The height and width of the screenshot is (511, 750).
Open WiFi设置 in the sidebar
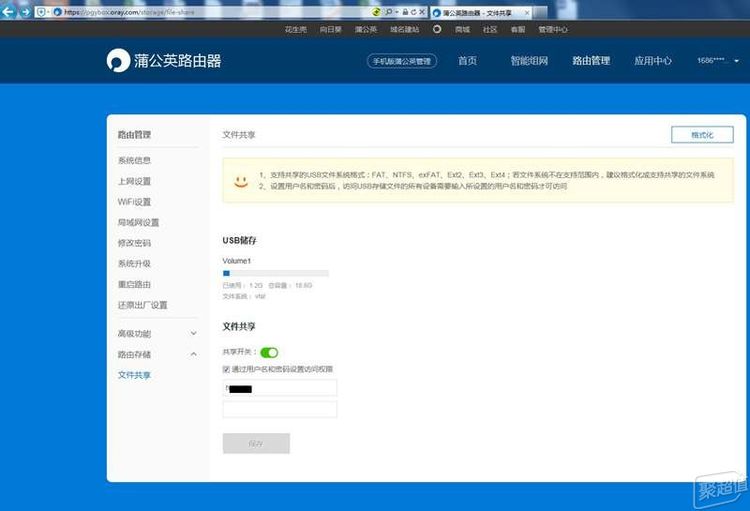coord(134,202)
